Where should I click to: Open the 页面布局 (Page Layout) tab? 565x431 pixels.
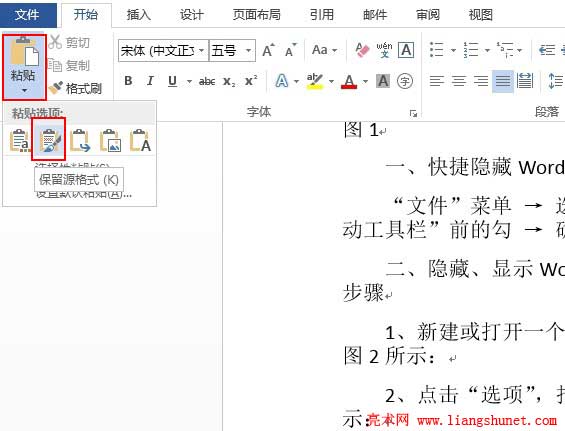pos(257,14)
